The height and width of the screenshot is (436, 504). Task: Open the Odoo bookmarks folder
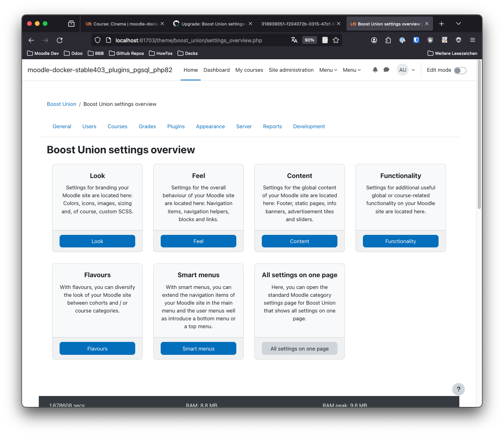(73, 53)
